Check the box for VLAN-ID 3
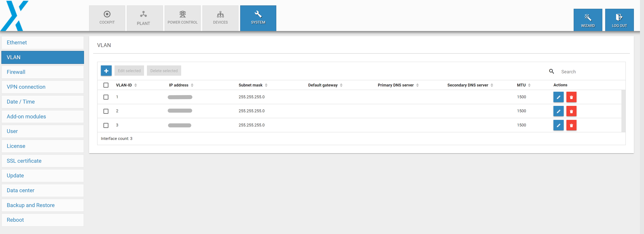Screen dimensions: 644x234 pos(106,125)
